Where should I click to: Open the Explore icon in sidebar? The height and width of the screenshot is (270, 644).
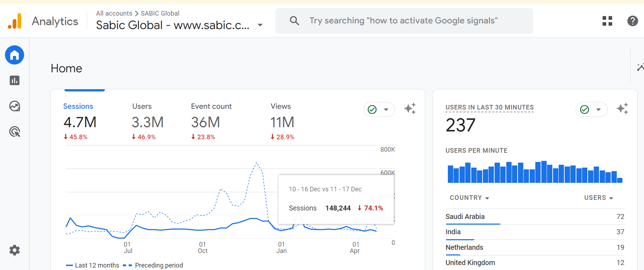[x=15, y=106]
